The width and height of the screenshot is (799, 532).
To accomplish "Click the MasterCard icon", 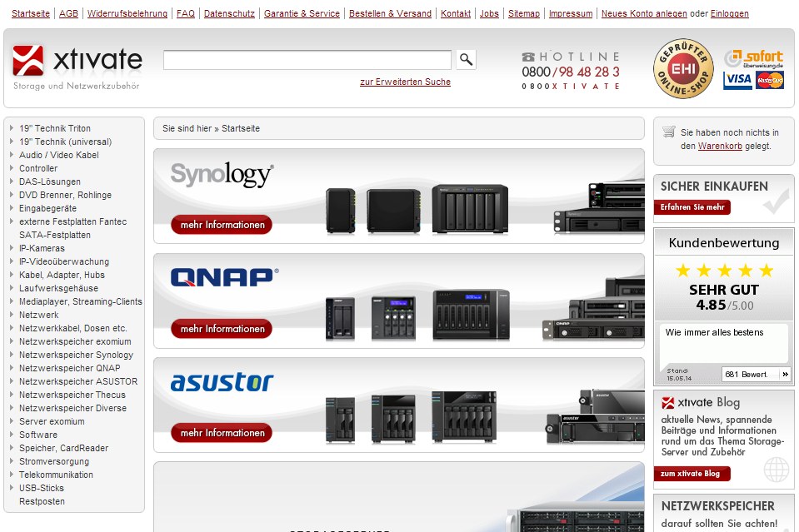I will 770,80.
